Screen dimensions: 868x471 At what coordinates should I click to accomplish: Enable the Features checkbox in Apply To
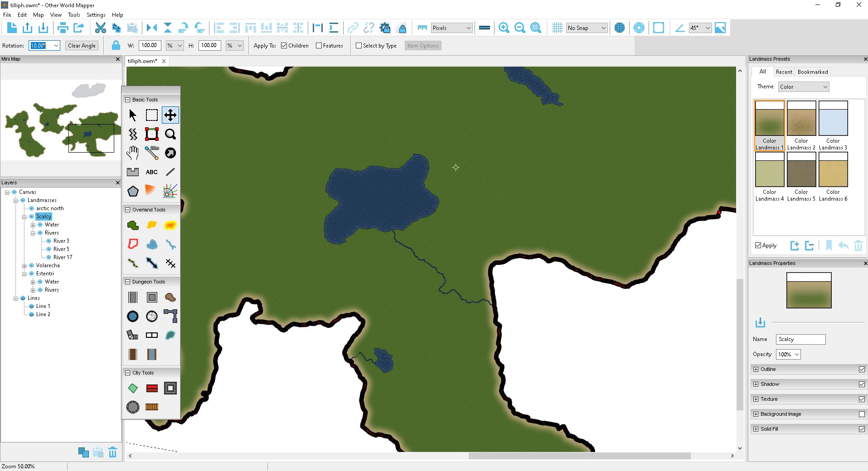320,45
